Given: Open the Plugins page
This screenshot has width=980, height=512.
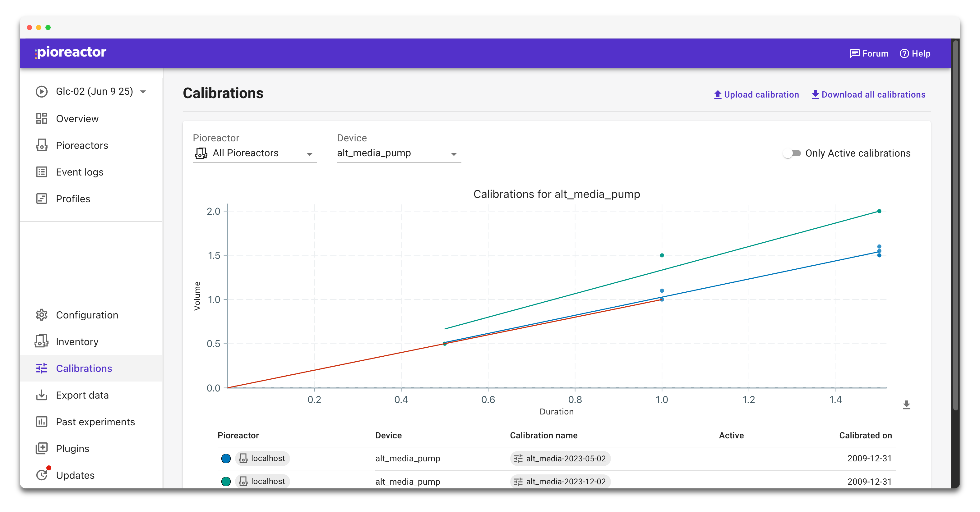Looking at the screenshot, I should click(41, 449).
